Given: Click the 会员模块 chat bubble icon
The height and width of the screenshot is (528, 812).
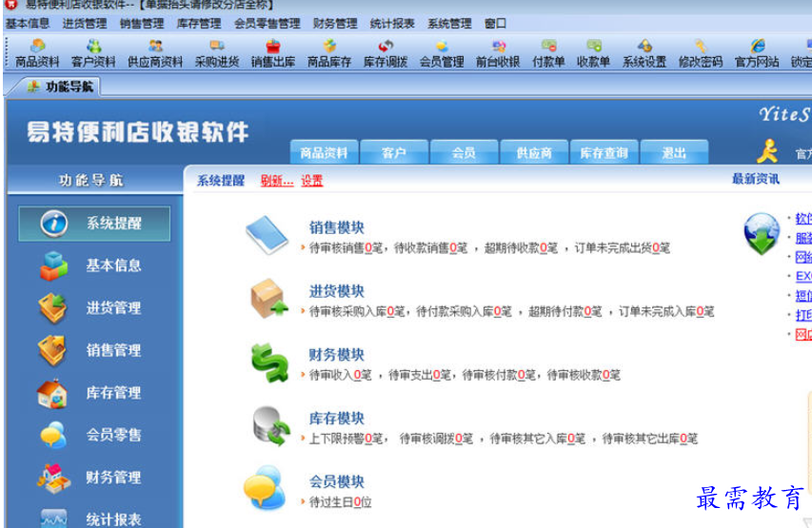Looking at the screenshot, I should tap(265, 487).
